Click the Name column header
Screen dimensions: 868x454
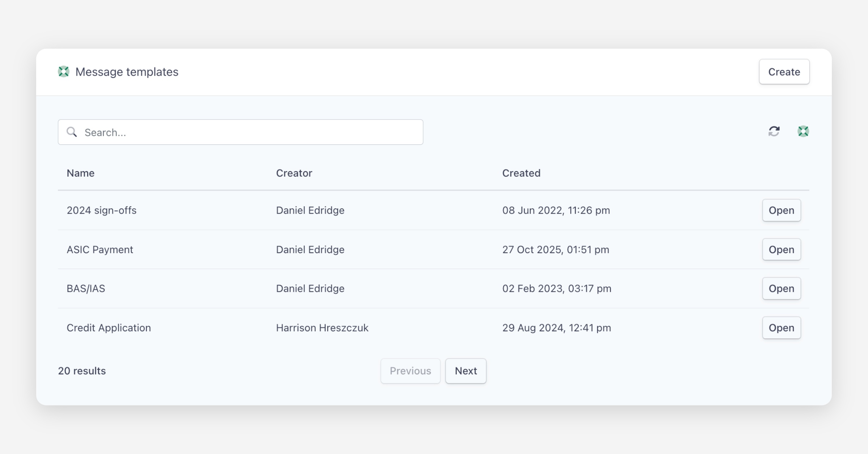click(x=81, y=173)
